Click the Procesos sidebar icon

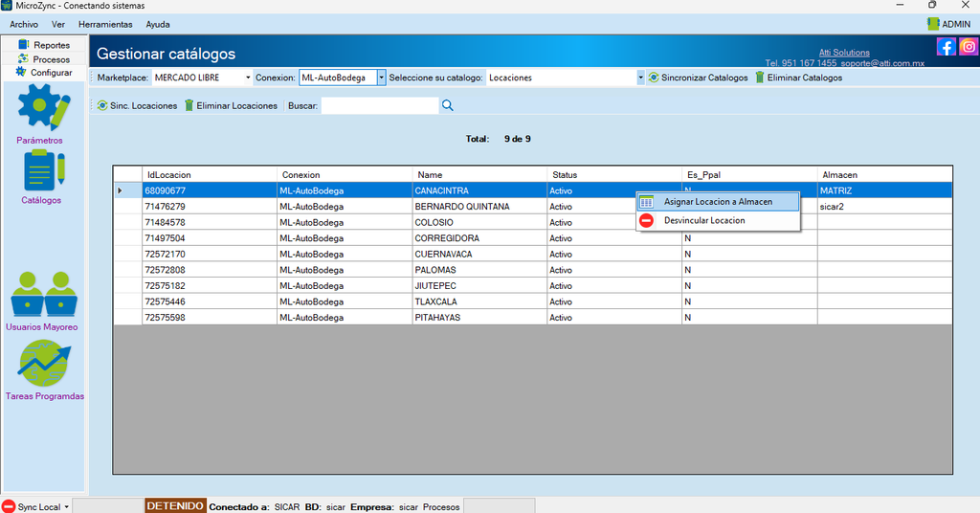pyautogui.click(x=23, y=58)
